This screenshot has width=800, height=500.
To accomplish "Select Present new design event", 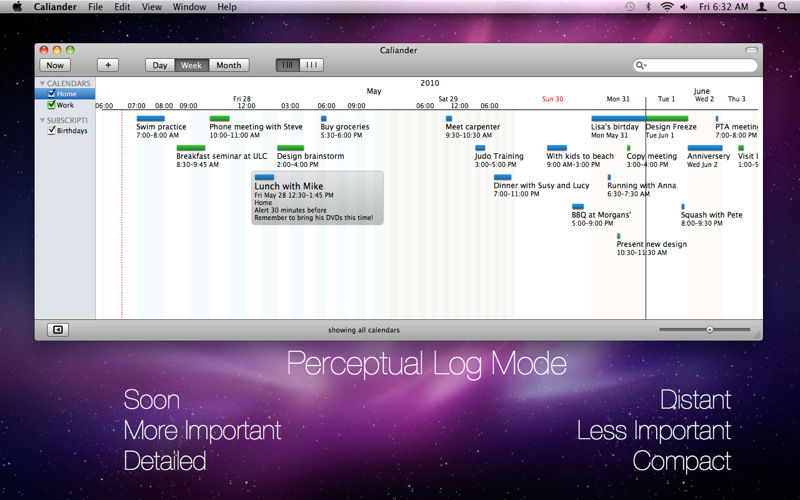I will pos(652,244).
